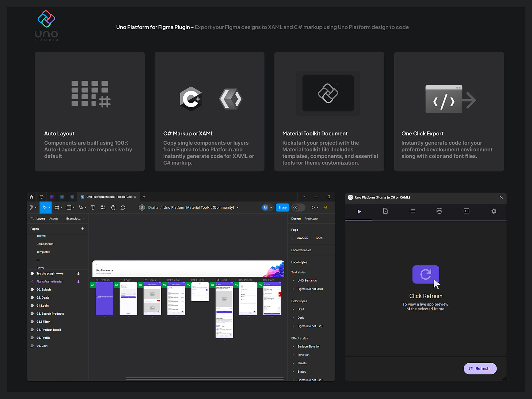This screenshot has width=532, height=399.
Task: Switch to the Prototype tab
Action: click(x=311, y=218)
